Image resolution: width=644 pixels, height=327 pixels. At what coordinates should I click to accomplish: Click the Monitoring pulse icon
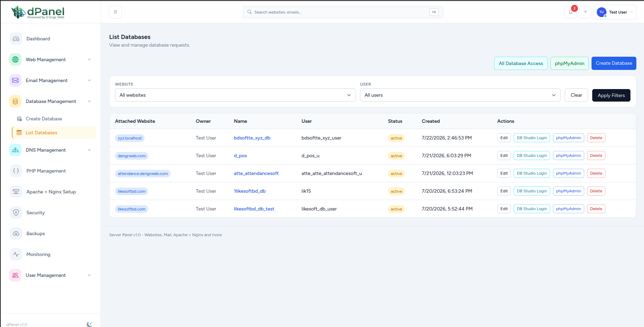(16, 254)
